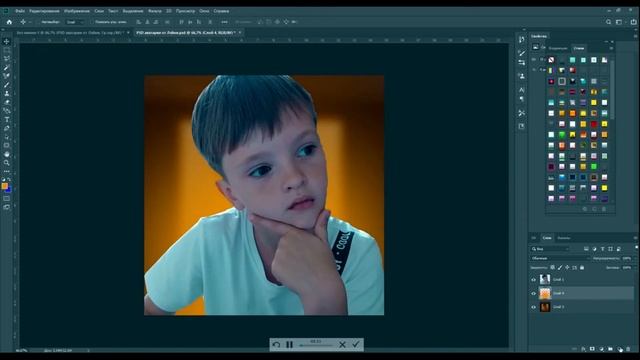Hide the Слой 1 layer via eye icon
The height and width of the screenshot is (360, 640).
[533, 280]
